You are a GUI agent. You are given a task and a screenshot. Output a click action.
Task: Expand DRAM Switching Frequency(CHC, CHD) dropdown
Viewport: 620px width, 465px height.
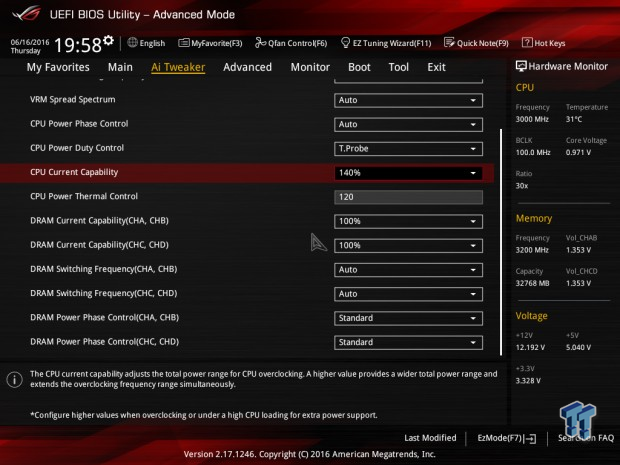click(408, 294)
